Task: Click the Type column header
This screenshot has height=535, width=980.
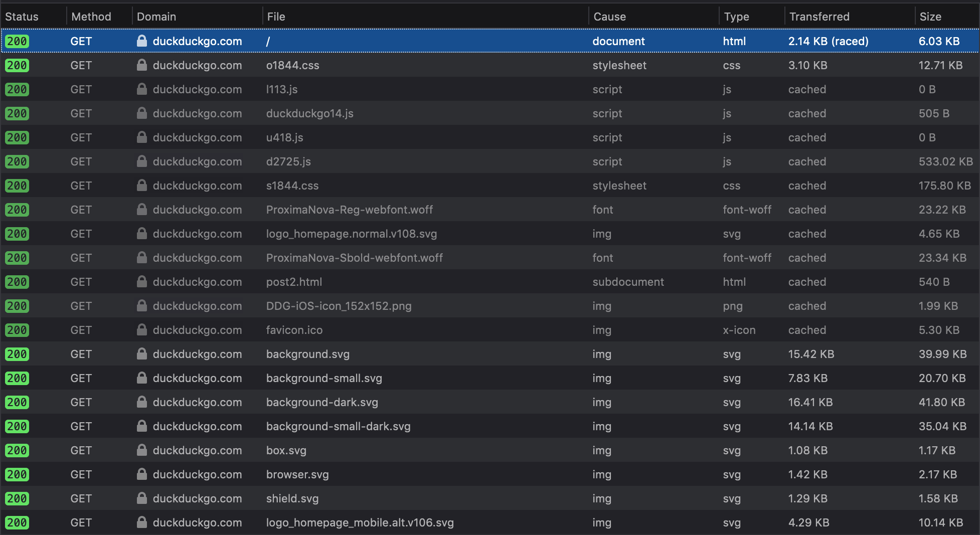Action: point(737,17)
